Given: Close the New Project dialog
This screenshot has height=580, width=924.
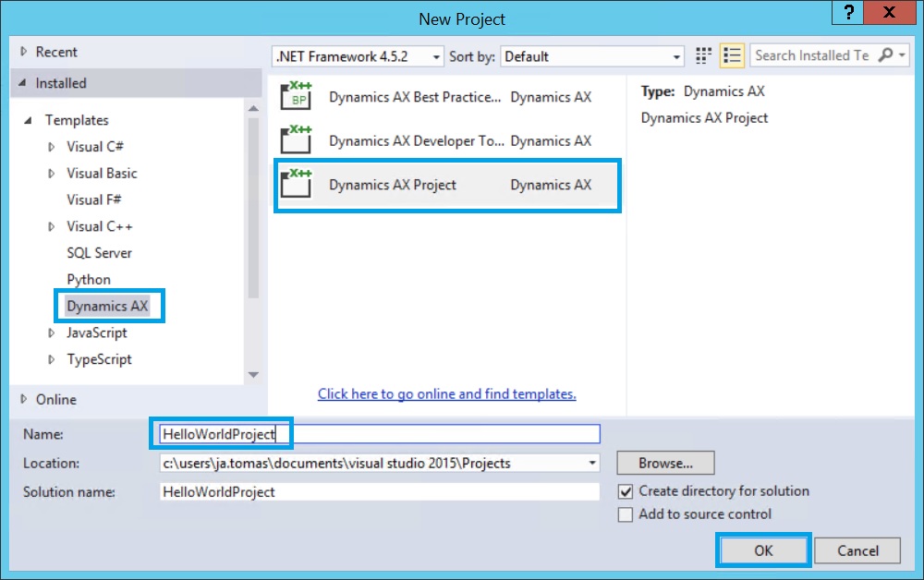Looking at the screenshot, I should [x=889, y=12].
